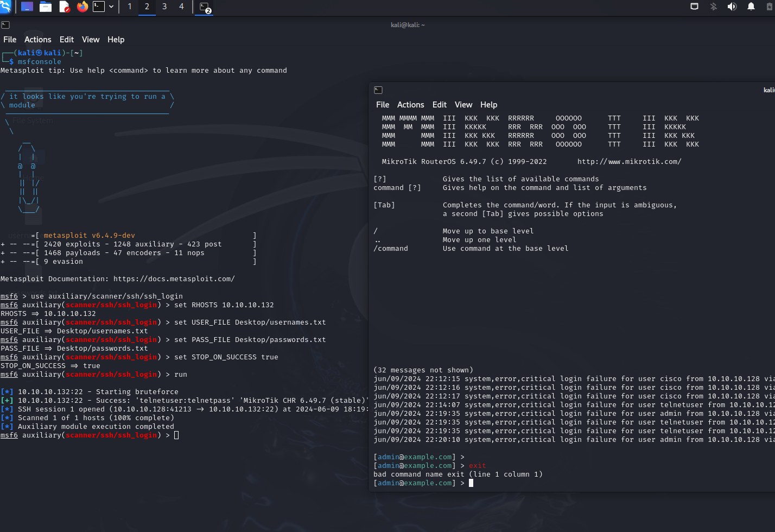Launch the file manager from the panel
This screenshot has width=775, height=532.
(46, 7)
